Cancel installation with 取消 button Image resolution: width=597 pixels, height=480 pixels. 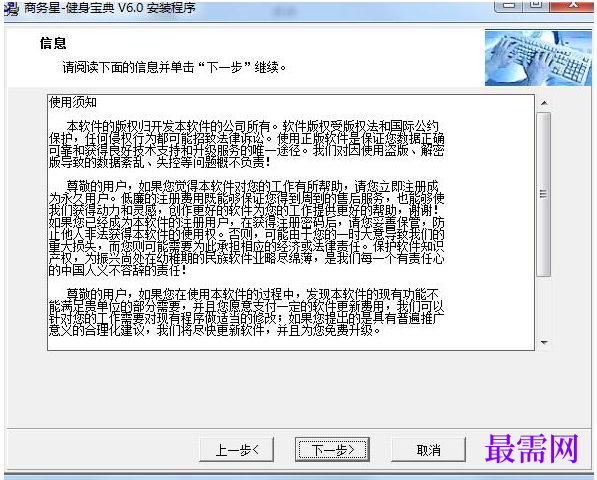428,450
